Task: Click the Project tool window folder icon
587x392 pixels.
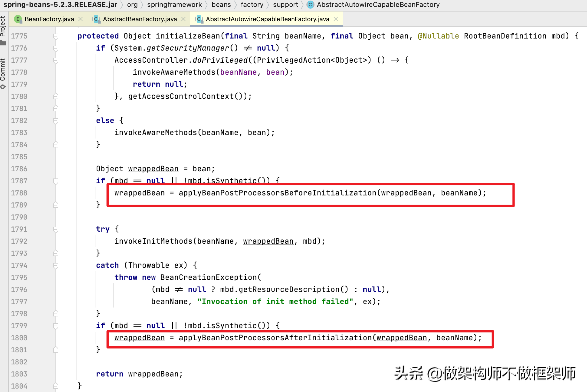Action: pos(3,43)
